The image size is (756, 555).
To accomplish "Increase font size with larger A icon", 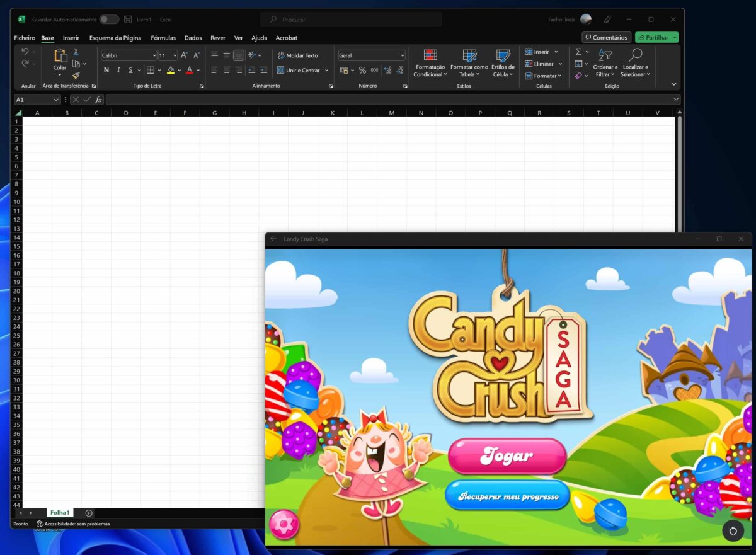I will 185,55.
